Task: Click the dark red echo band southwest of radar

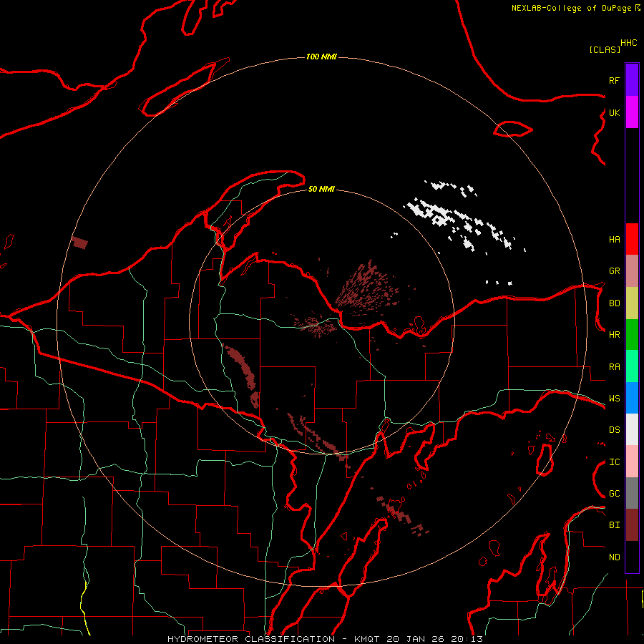Action: (x=243, y=376)
